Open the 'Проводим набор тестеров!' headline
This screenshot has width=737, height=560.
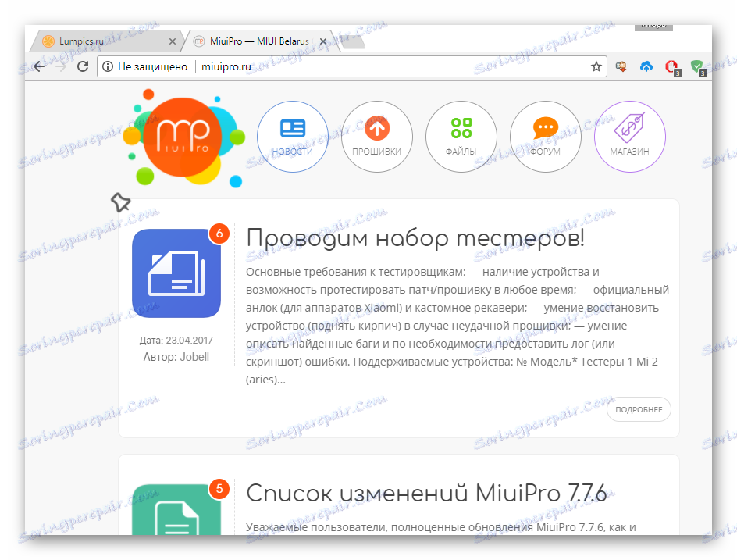coord(415,238)
